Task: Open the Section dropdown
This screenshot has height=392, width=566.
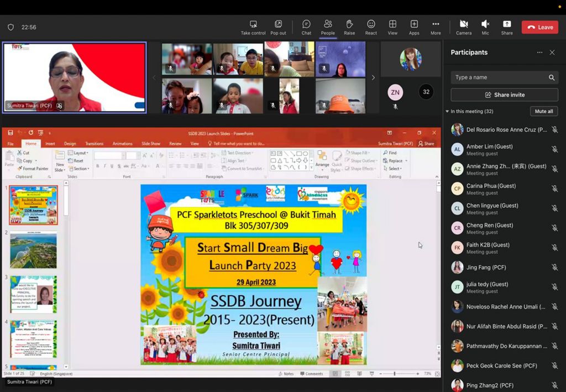Action: point(79,169)
